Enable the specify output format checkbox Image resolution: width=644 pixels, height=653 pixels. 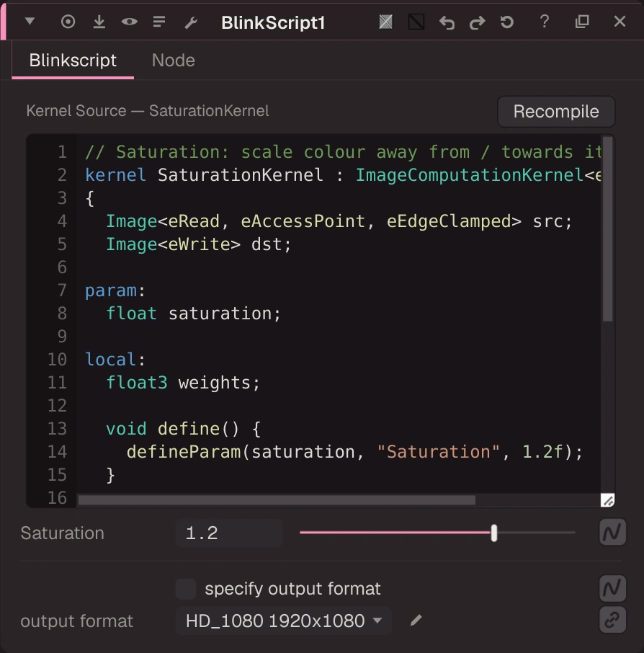click(186, 589)
